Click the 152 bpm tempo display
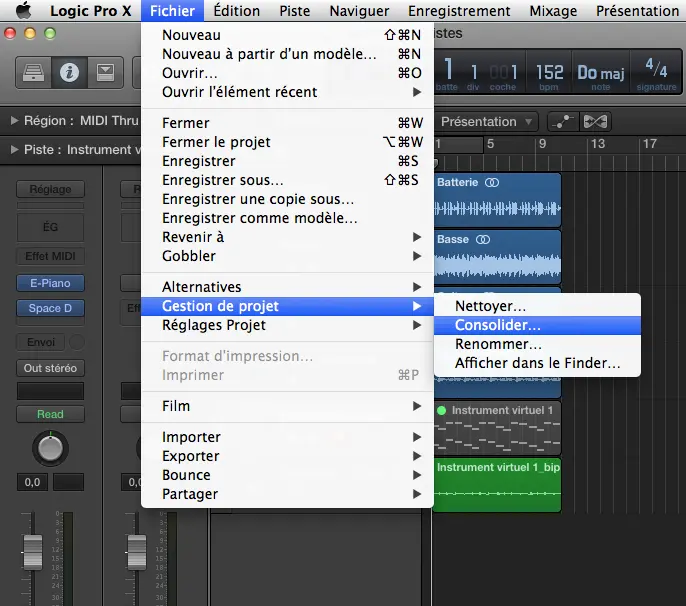Screen dimensions: 686x606 [x=549, y=74]
